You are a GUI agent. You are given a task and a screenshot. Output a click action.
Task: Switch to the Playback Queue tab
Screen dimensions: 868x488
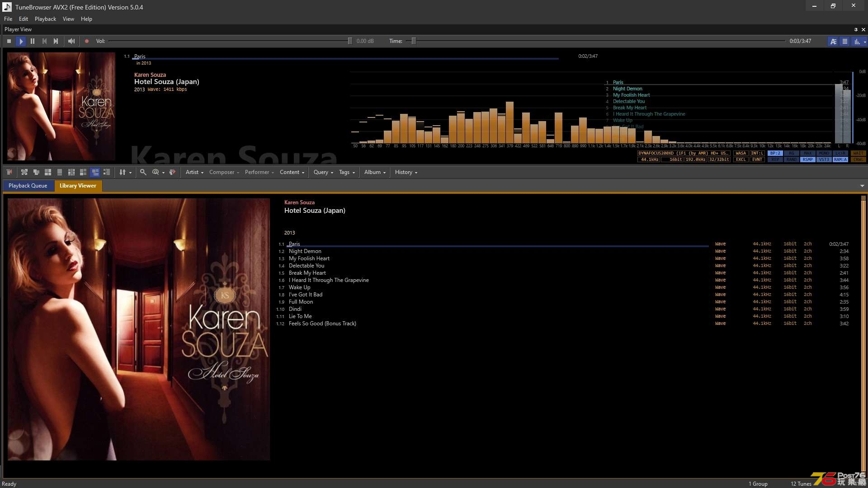pos(28,186)
